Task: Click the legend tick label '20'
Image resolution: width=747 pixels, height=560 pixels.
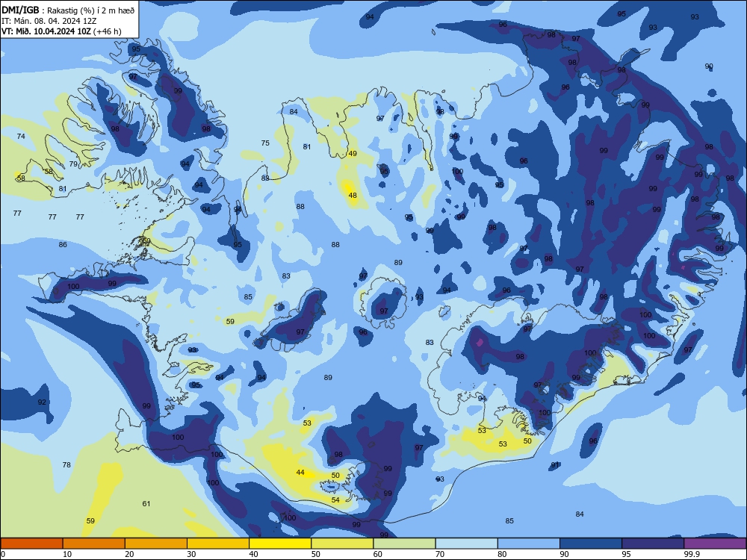Action: coord(129,554)
